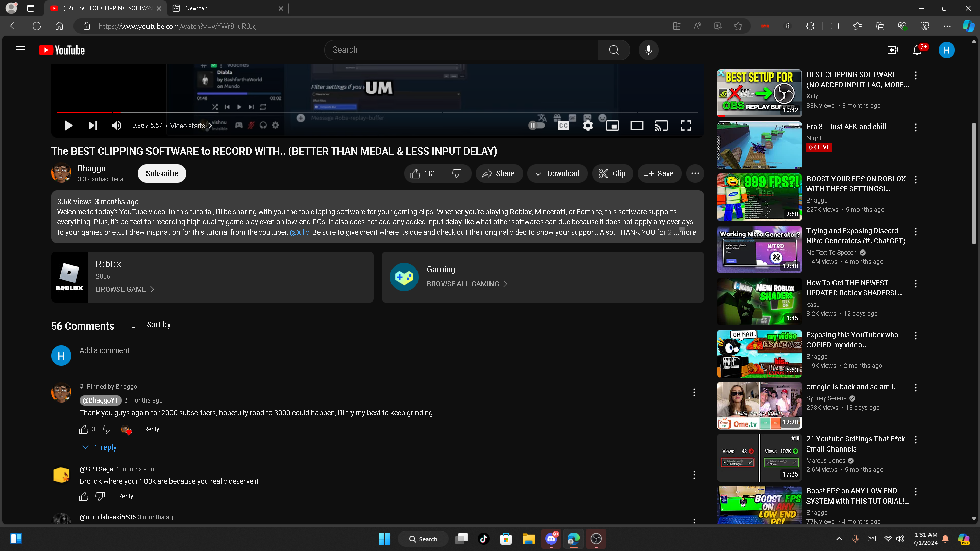Screen dimensions: 980x551
Task: Open the YouTube guide hamburger menu
Action: click(x=20, y=50)
